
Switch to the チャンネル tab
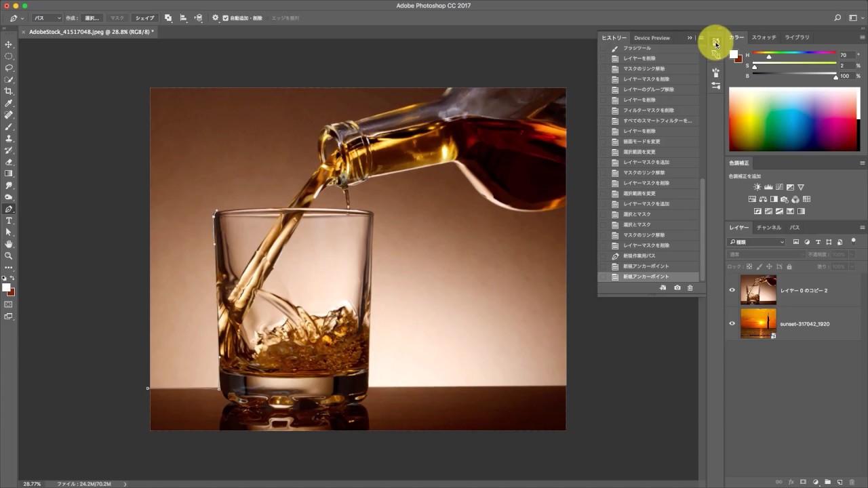coord(769,228)
